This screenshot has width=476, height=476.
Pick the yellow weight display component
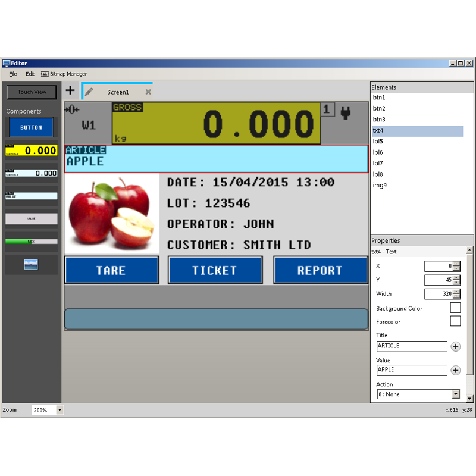coord(32,151)
